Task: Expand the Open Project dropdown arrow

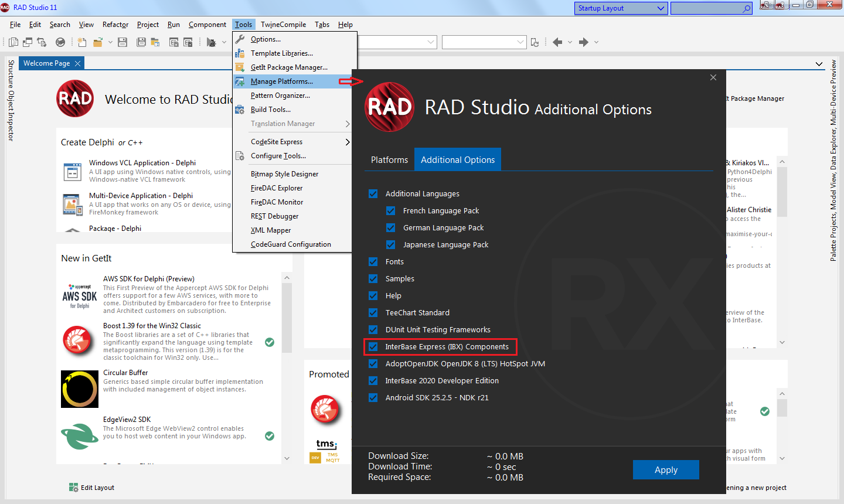Action: pyautogui.click(x=110, y=42)
